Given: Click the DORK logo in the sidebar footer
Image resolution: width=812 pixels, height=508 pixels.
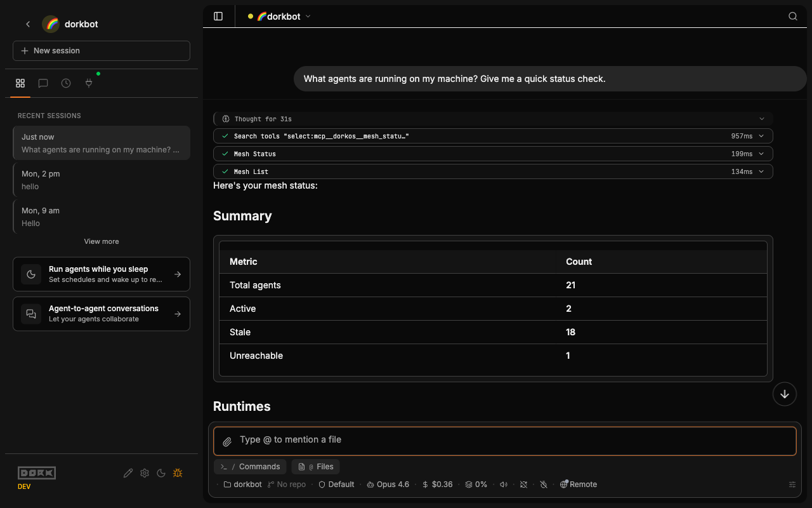Looking at the screenshot, I should point(37,473).
